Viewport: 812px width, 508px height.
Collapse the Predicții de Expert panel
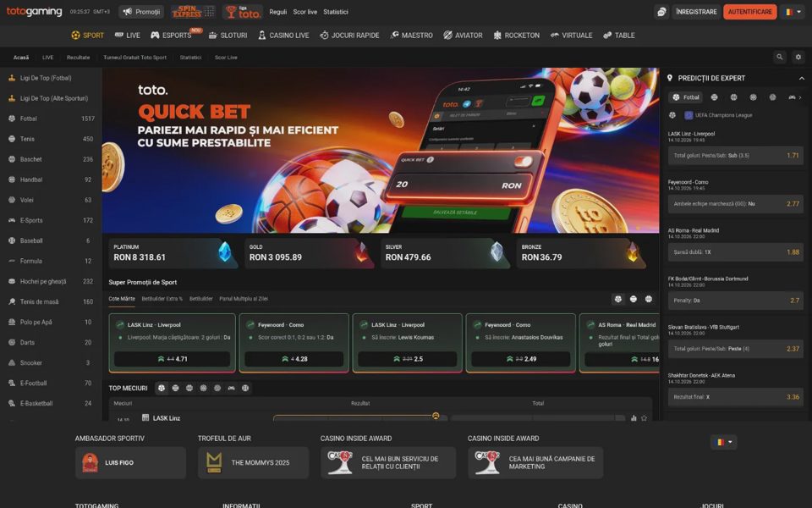[x=801, y=78]
